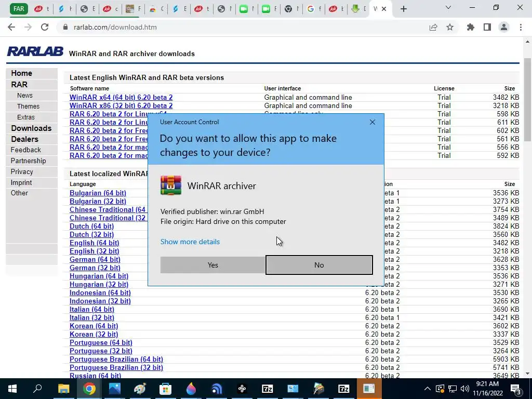The height and width of the screenshot is (399, 532).
Task: Close the current W tab
Action: (384, 9)
